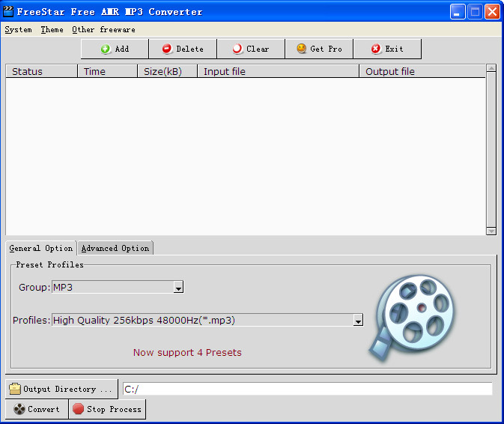Click the clapperboard title bar icon
This screenshot has height=424, width=504.
pyautogui.click(x=8, y=11)
